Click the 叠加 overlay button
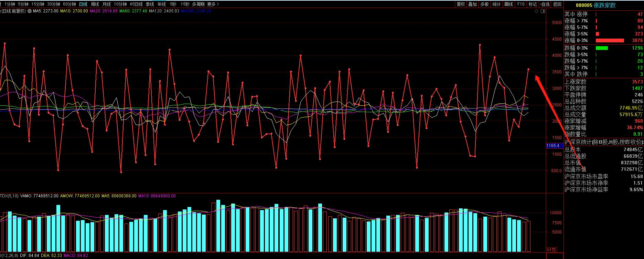Screen dimensions: 644x259 pyautogui.click(x=472, y=4)
